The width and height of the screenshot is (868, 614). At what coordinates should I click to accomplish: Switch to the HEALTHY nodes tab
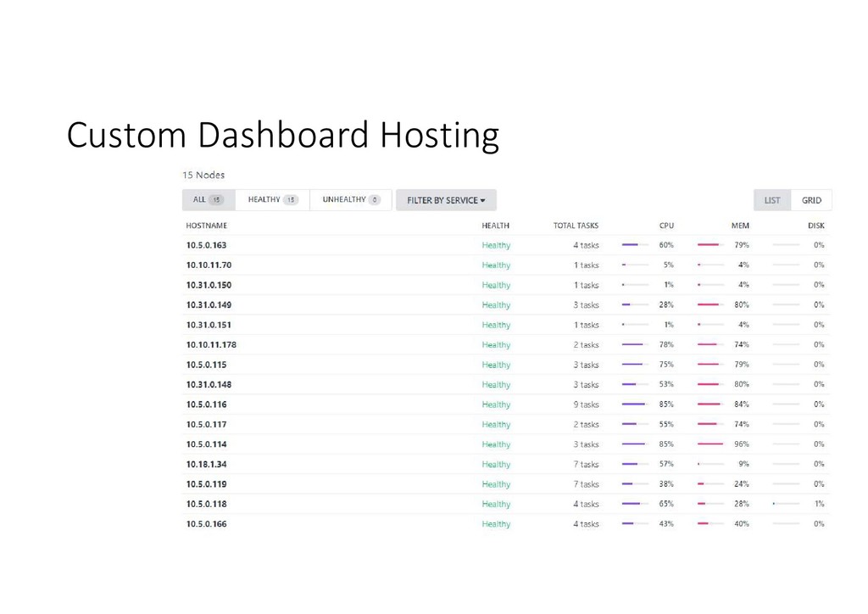272,200
